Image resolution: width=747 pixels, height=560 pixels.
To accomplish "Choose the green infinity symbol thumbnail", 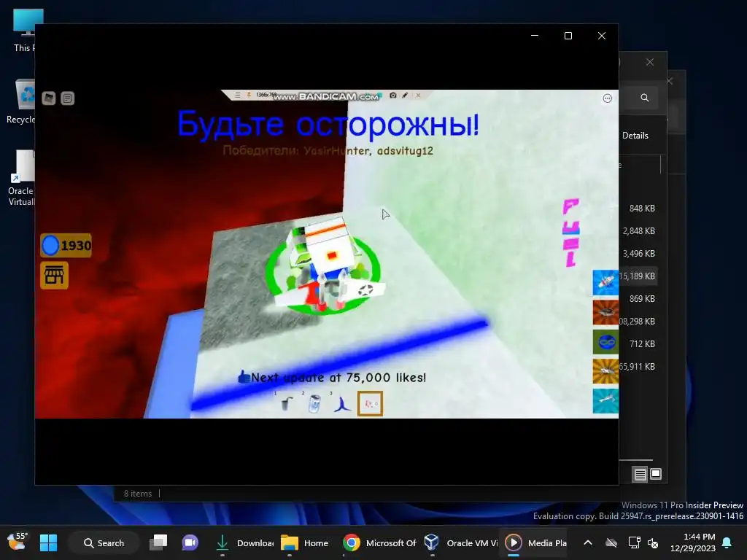I will 605,342.
